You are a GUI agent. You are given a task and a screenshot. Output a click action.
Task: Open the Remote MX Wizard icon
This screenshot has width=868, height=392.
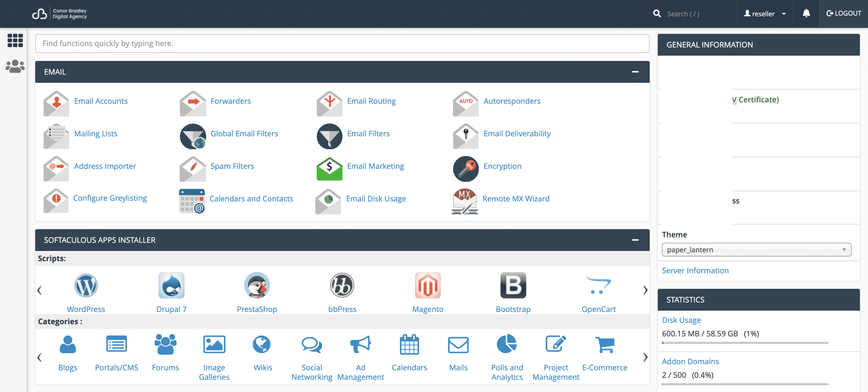coord(465,201)
